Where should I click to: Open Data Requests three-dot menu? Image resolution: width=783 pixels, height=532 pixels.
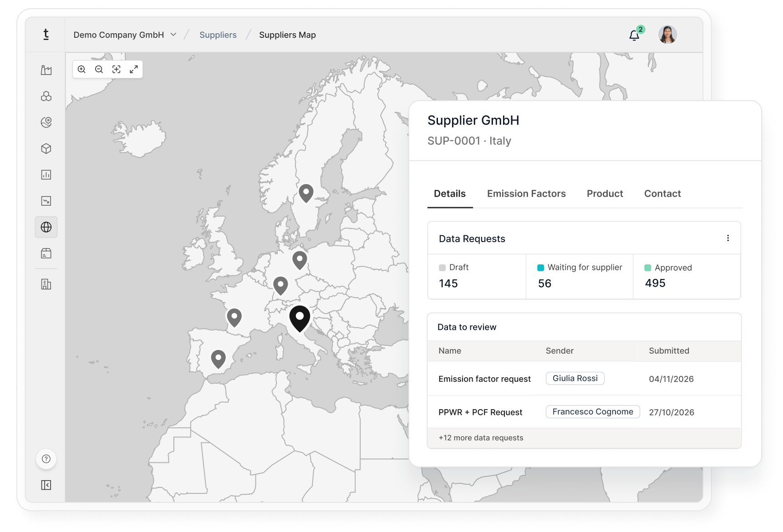[x=728, y=238]
